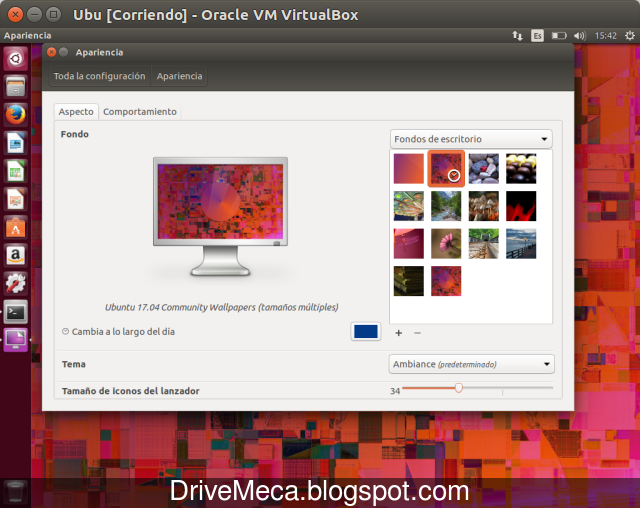Viewport: 640px width, 508px height.
Task: Click the Appearance monitor launcher icon
Action: pyautogui.click(x=16, y=340)
